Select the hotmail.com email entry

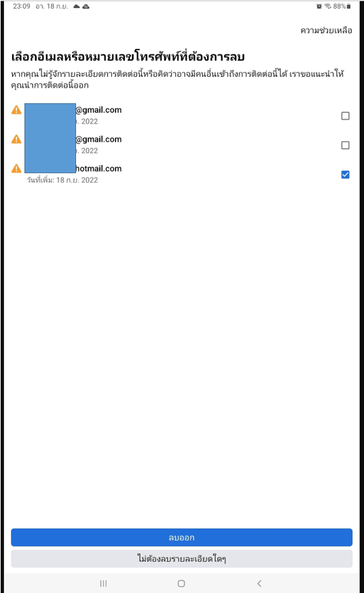[x=181, y=174]
